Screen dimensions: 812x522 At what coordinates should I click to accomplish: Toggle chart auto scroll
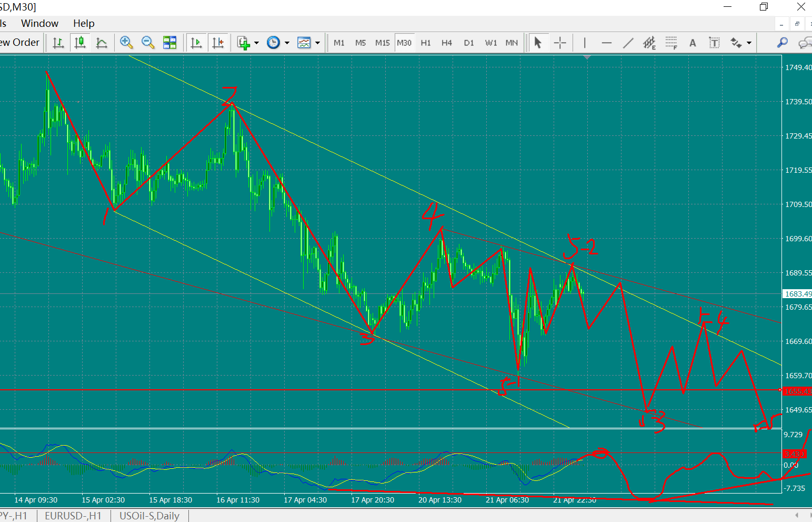[x=196, y=43]
